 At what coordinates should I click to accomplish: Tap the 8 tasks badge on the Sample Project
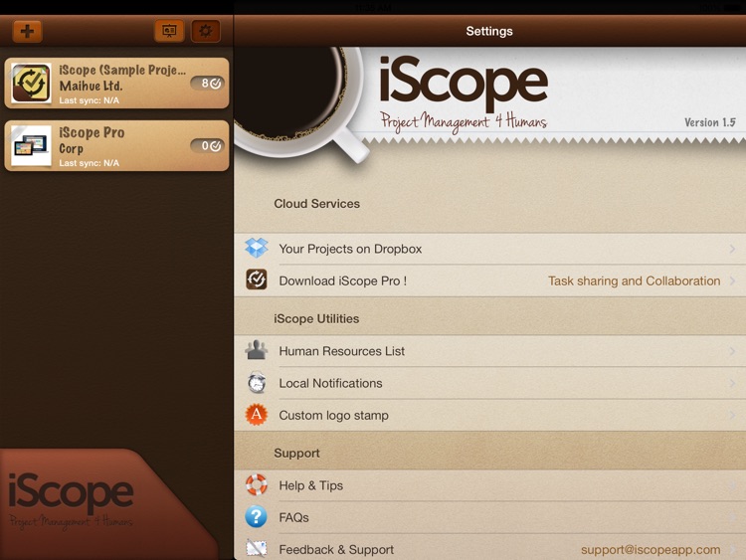tap(208, 84)
